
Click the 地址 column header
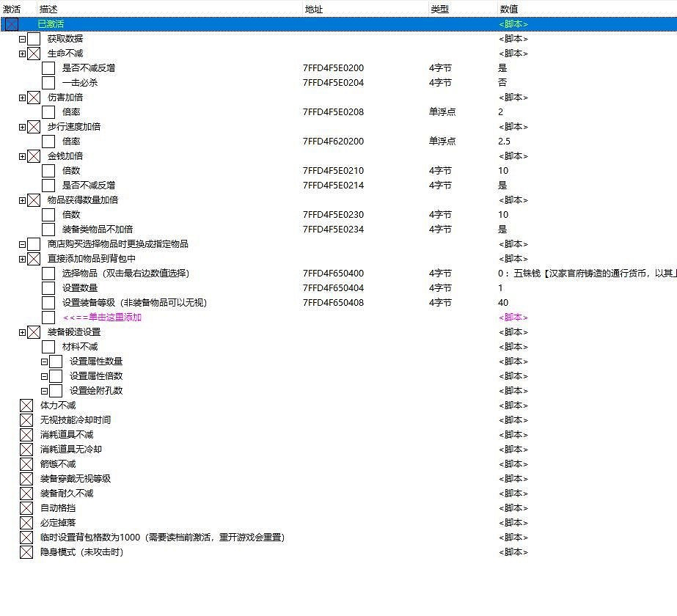point(313,9)
